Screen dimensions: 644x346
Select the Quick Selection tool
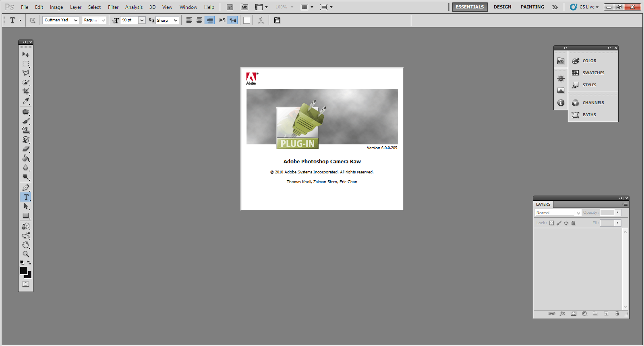[x=26, y=82]
